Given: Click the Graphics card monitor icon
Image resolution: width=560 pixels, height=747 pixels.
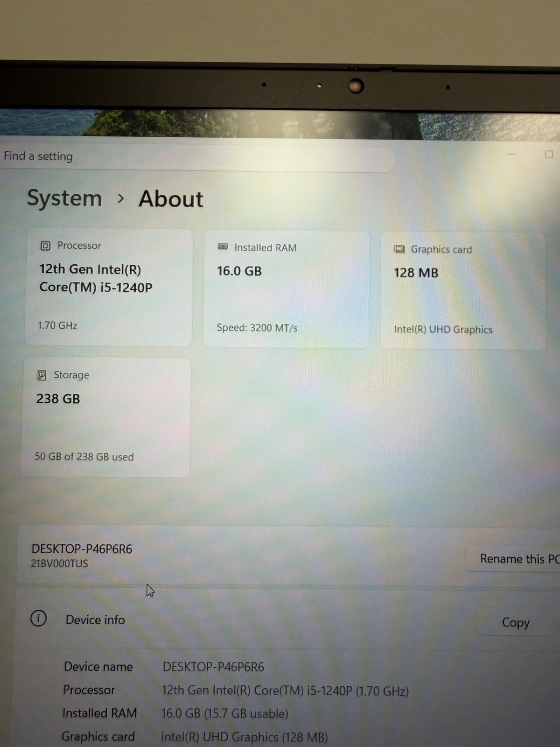Looking at the screenshot, I should (399, 249).
